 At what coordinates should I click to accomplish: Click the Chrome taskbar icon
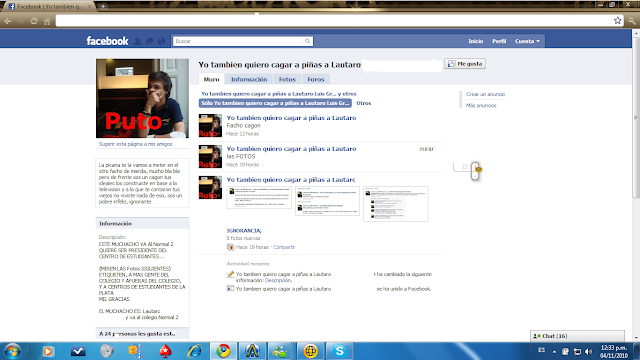click(223, 351)
